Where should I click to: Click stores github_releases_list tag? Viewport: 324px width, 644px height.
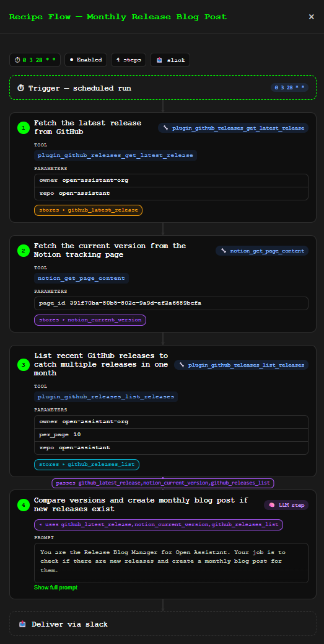(x=87, y=465)
